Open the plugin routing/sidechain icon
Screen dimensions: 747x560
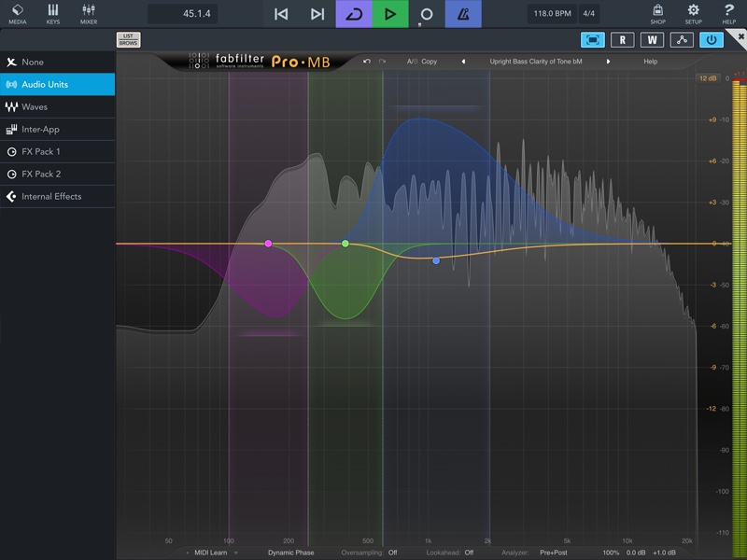click(682, 40)
